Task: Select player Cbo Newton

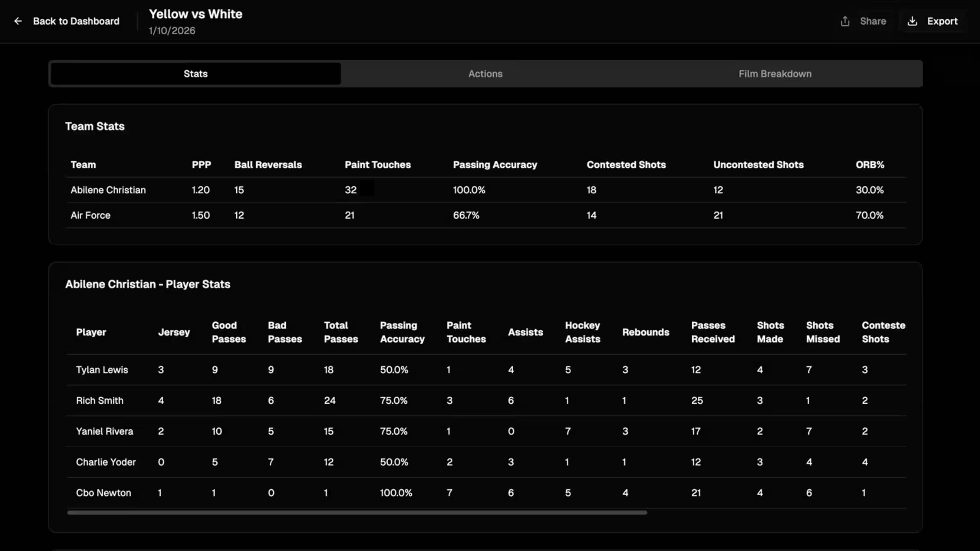Action: [x=103, y=493]
